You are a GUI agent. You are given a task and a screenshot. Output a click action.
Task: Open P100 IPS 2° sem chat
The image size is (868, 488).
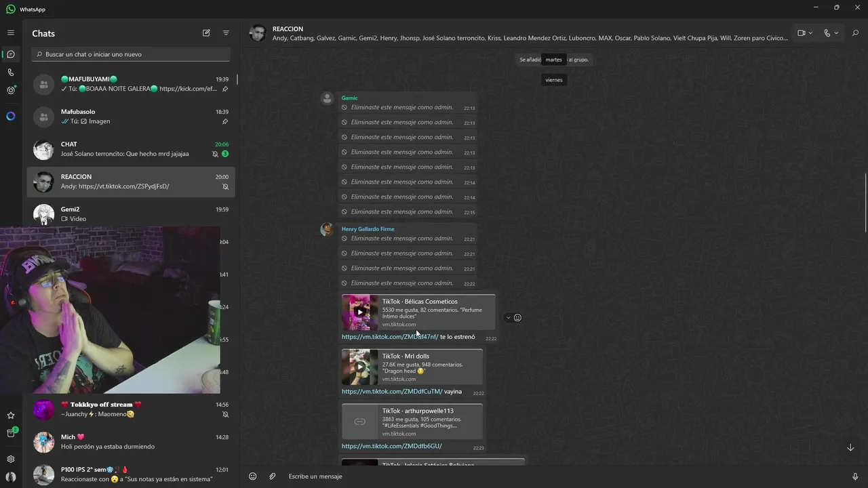point(131,474)
